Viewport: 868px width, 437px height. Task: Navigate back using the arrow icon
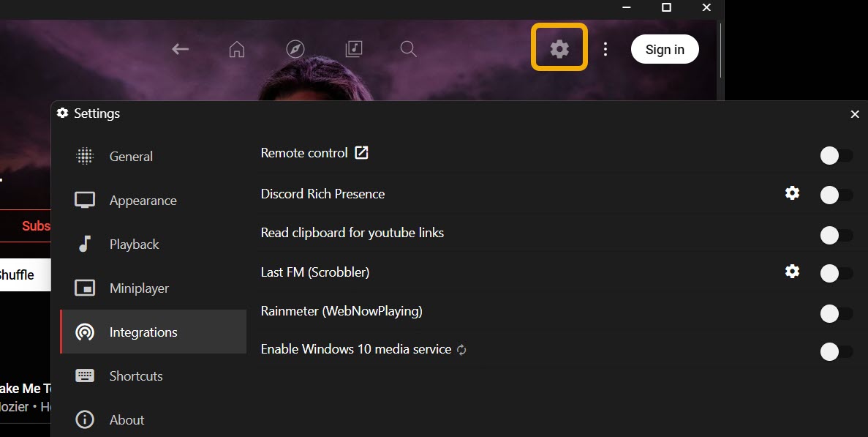pos(180,48)
